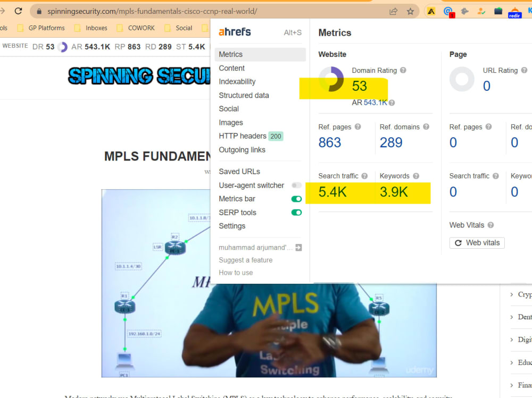Open the Inboxes bookmark folder
The width and height of the screenshot is (532, 398).
click(x=90, y=28)
